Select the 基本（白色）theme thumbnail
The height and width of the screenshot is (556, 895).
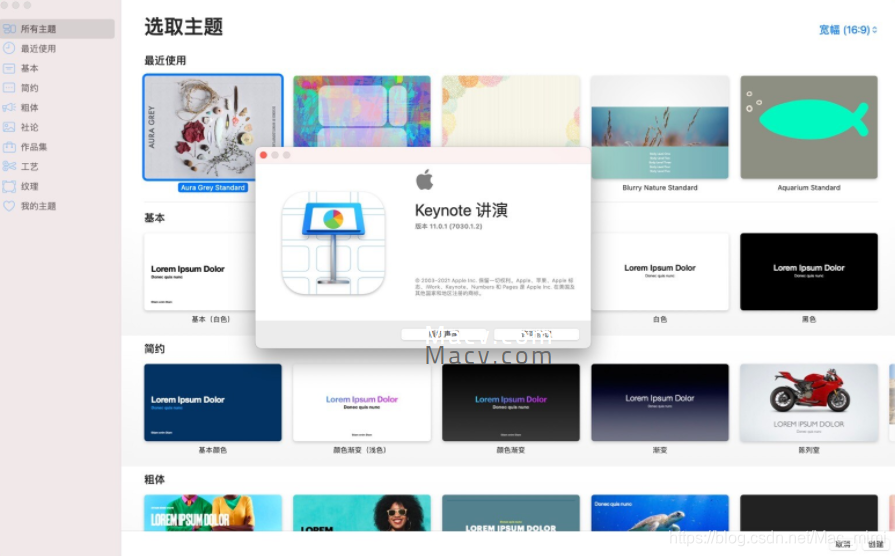tap(200, 272)
